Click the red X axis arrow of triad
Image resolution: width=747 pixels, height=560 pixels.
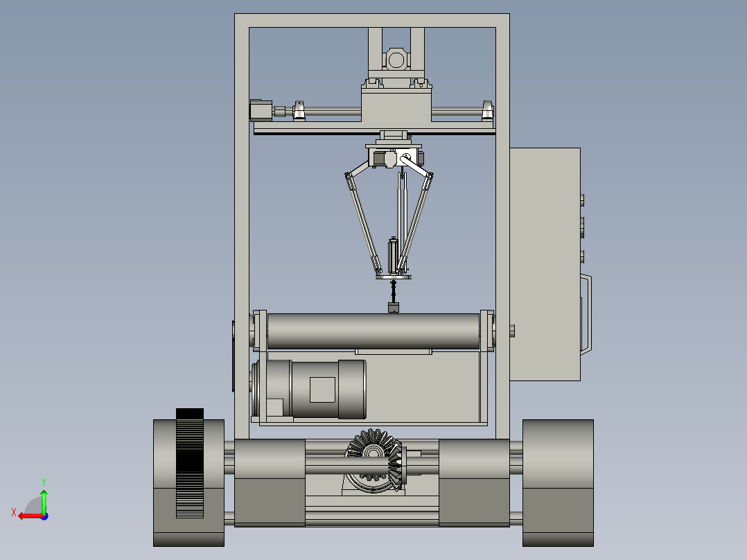click(30, 516)
